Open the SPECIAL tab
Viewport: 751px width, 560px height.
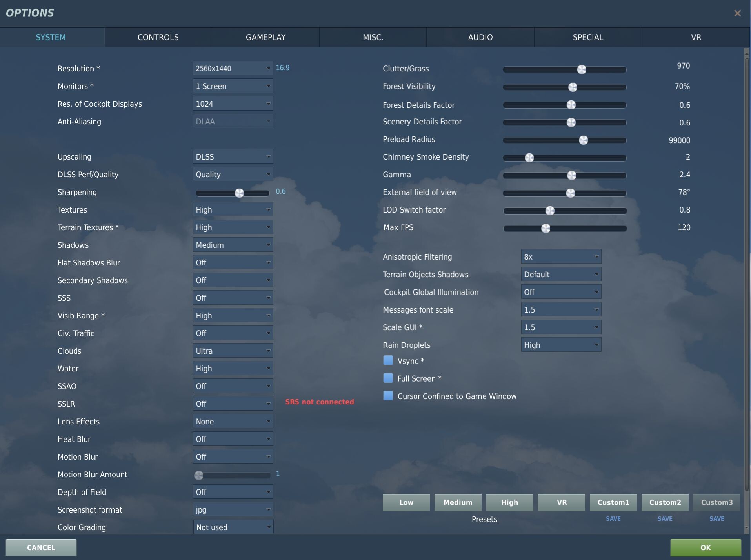point(588,37)
